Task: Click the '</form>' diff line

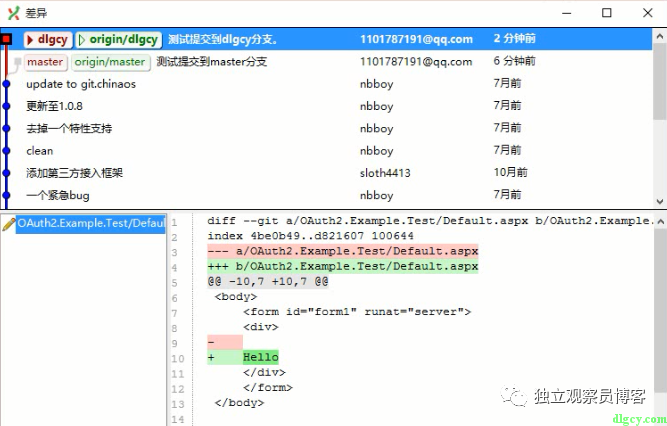Action: point(268,388)
